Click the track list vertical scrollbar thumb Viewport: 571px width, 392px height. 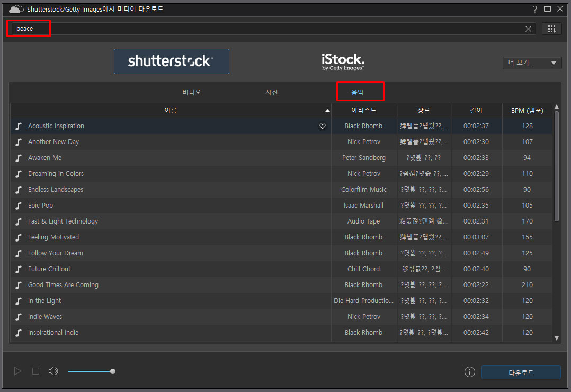556,166
